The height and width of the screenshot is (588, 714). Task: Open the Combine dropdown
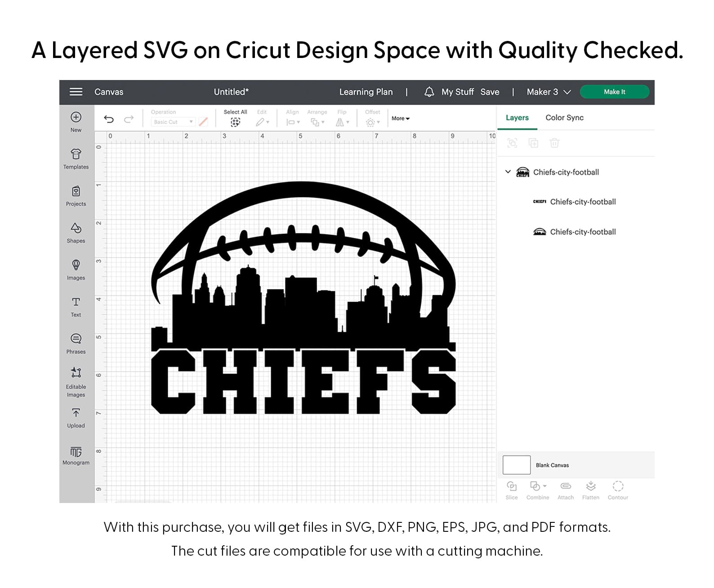(538, 490)
